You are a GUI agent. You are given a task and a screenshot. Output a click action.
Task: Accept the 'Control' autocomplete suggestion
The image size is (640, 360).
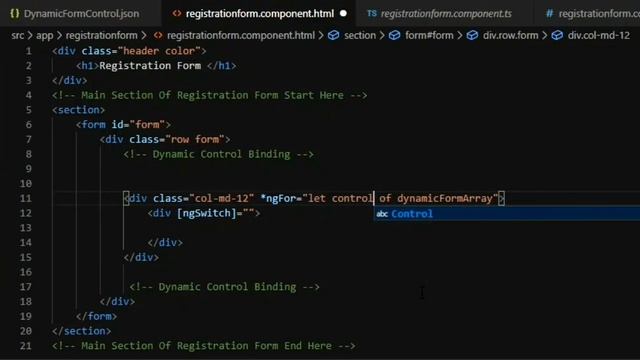pos(507,213)
